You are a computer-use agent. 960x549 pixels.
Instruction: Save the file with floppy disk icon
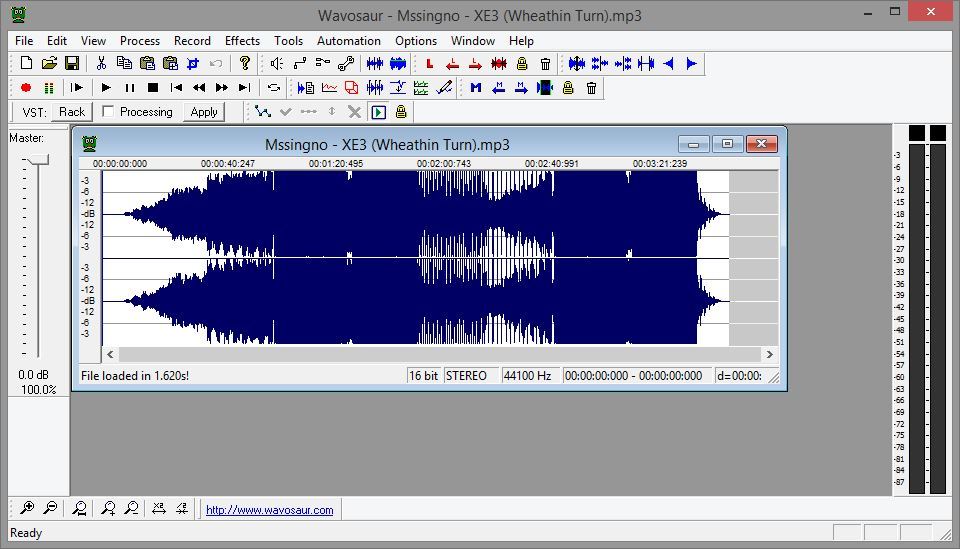point(72,63)
